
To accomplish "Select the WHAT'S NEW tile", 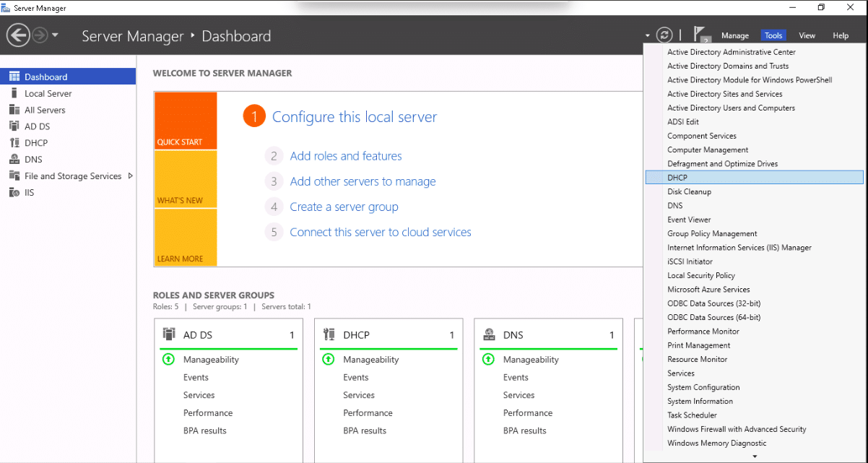I will point(186,179).
